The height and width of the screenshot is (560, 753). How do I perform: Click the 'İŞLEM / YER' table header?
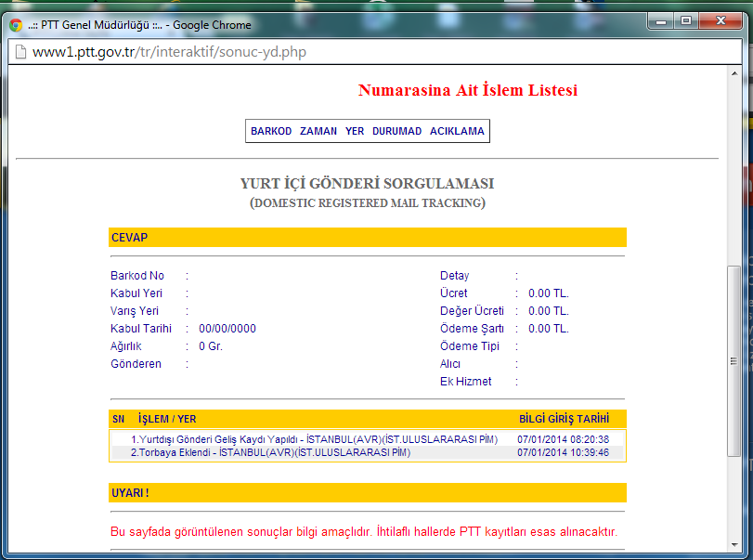[167, 419]
